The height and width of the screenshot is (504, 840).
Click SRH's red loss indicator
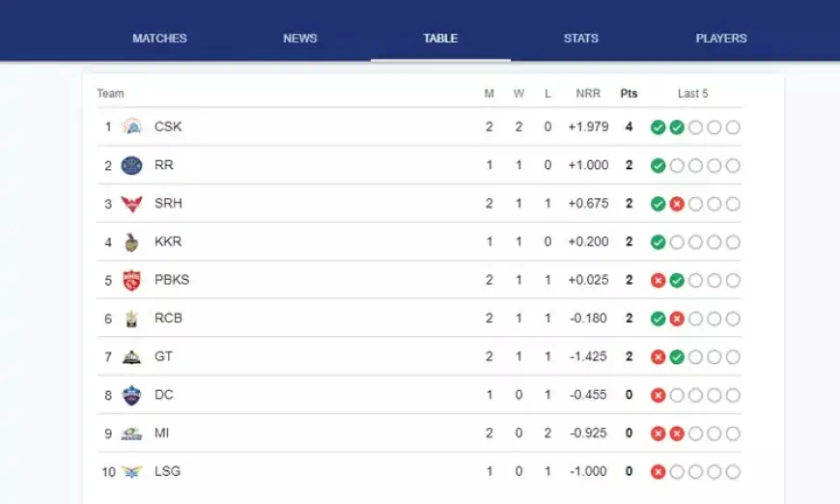click(677, 204)
